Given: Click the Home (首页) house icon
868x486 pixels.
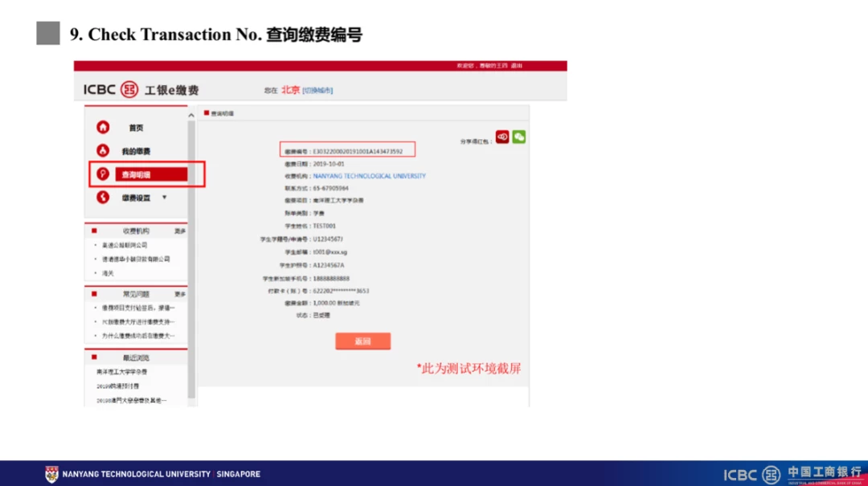Looking at the screenshot, I should tap(103, 127).
